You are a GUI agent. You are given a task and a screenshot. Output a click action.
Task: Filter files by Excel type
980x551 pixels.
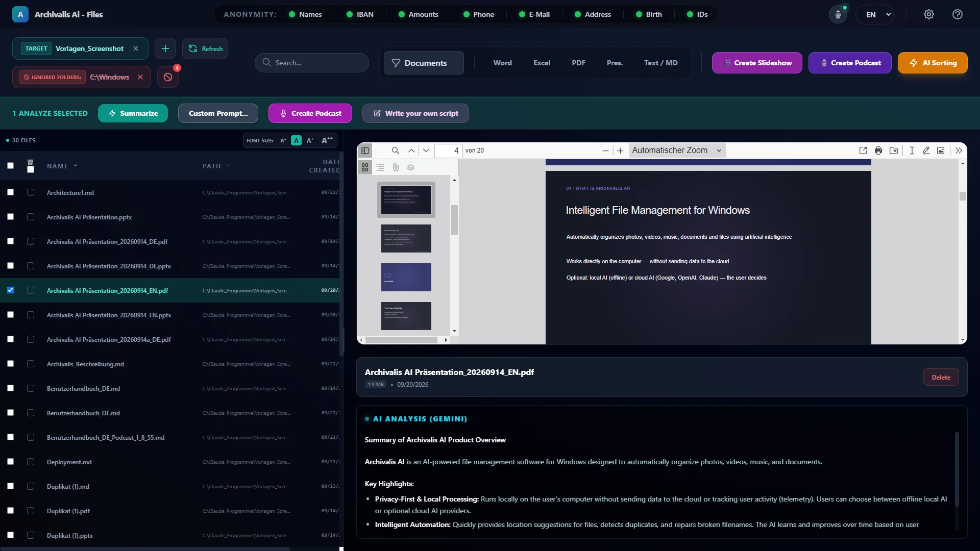(x=542, y=63)
